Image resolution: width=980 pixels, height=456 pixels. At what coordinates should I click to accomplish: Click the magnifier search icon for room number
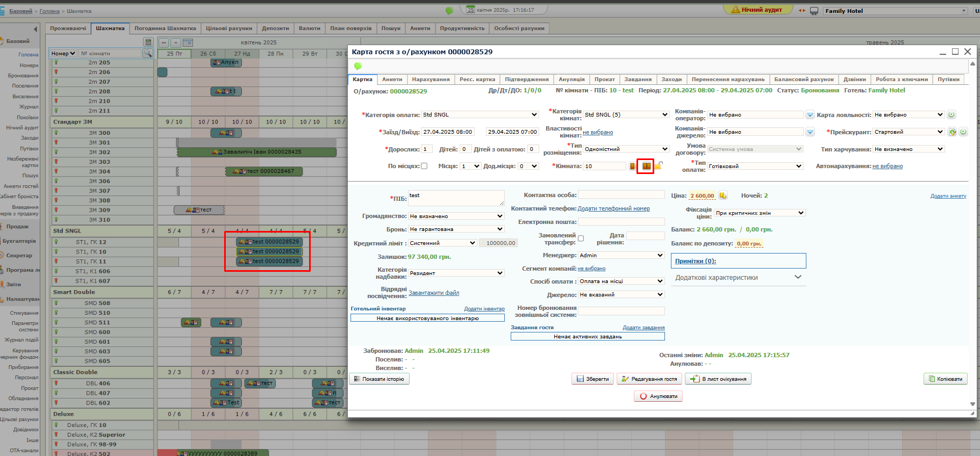click(147, 53)
